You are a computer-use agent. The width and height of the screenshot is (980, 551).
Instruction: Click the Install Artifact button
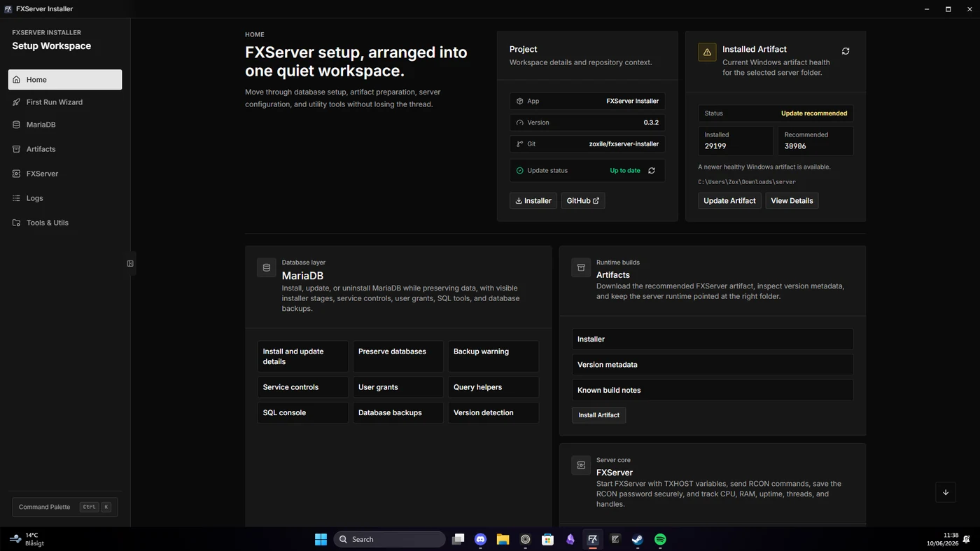[x=599, y=415]
